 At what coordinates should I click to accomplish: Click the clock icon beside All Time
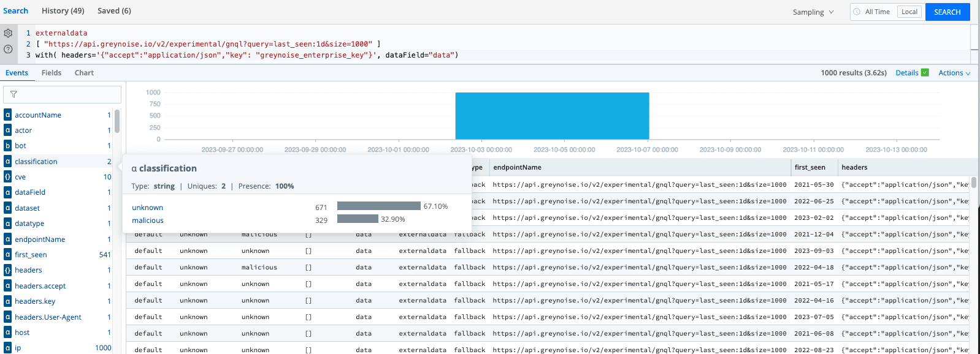[857, 12]
